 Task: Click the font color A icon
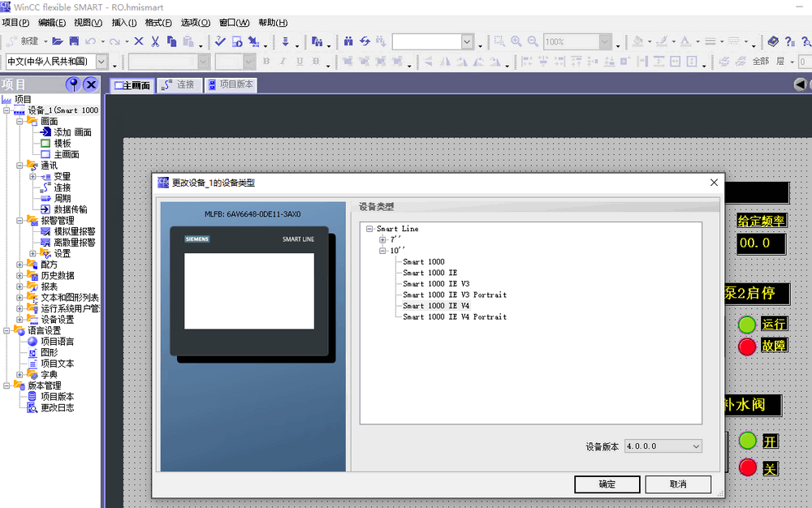point(685,41)
